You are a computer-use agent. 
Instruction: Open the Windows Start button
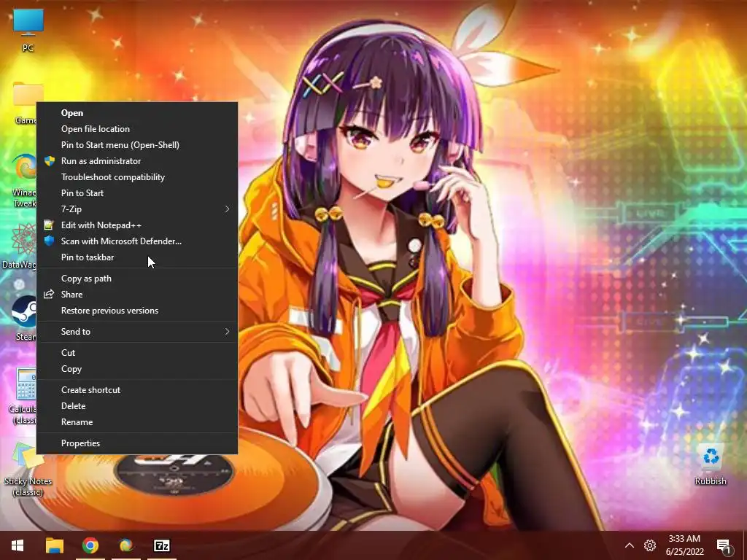click(18, 545)
